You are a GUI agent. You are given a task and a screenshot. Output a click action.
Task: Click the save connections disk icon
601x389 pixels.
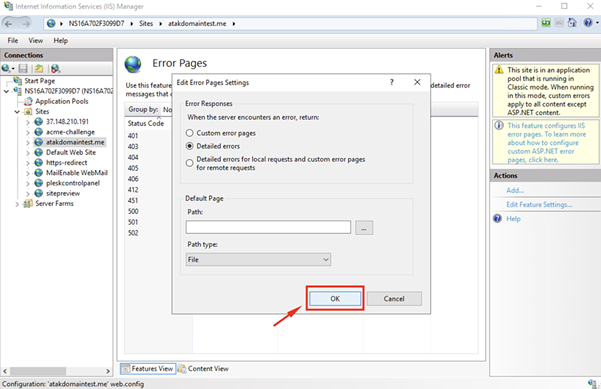pos(23,69)
